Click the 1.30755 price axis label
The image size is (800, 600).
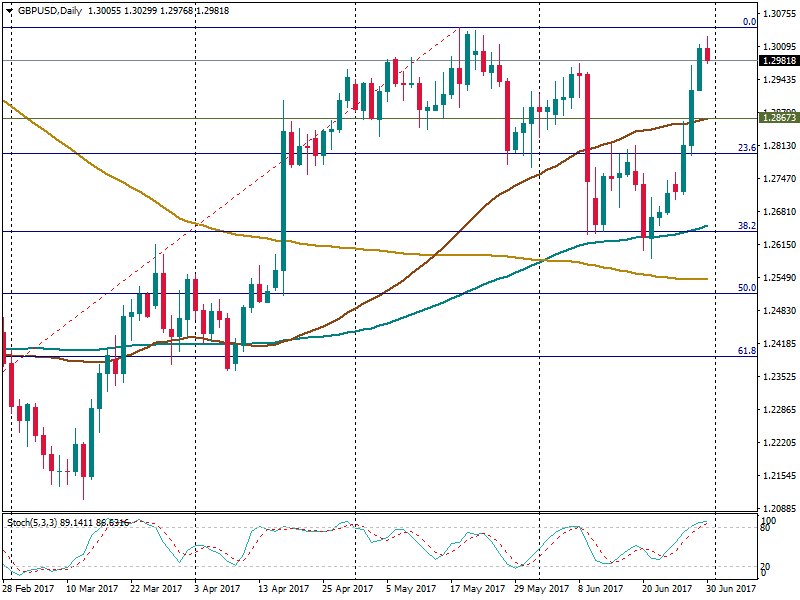tap(778, 14)
